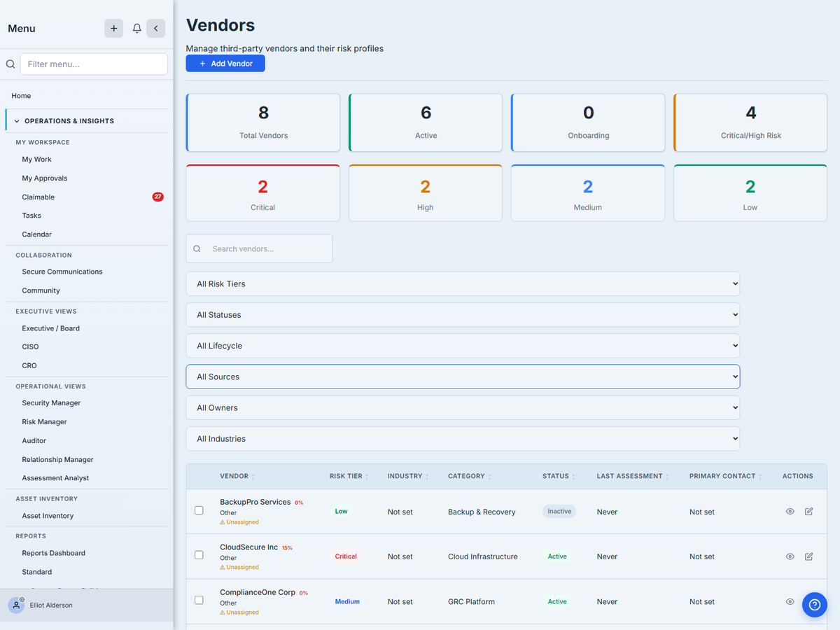The image size is (840, 630).
Task: Sort by Primary Contact column arrows
Action: tap(760, 477)
